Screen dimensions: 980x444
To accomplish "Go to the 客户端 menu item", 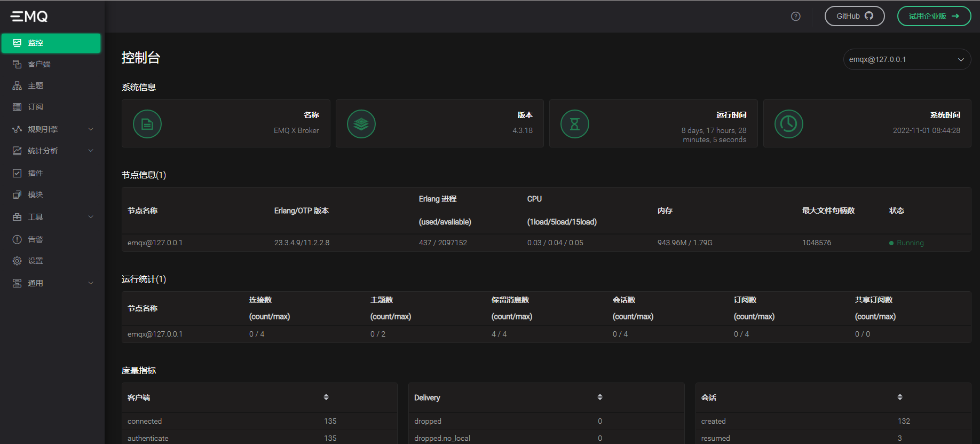I will coord(51,64).
